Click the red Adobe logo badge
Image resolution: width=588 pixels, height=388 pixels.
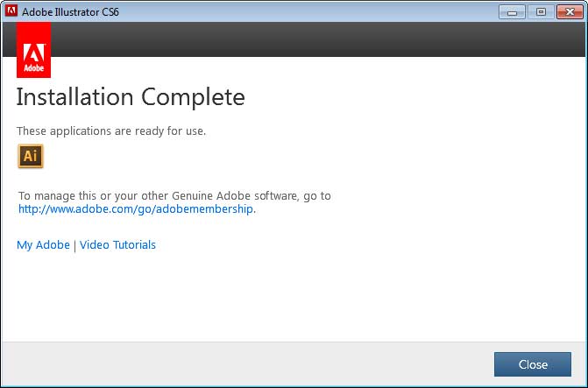tap(34, 50)
